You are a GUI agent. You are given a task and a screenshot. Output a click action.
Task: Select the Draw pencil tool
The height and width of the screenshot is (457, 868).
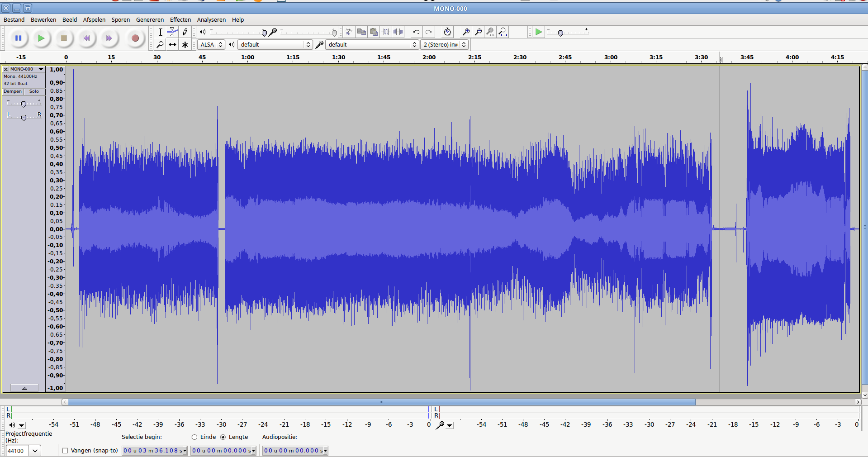click(185, 32)
